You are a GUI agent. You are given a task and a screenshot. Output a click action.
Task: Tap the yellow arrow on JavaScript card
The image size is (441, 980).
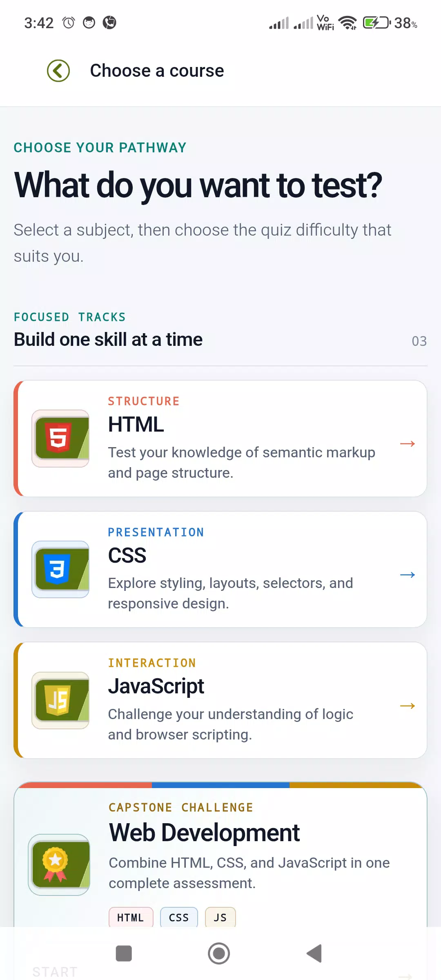click(407, 706)
